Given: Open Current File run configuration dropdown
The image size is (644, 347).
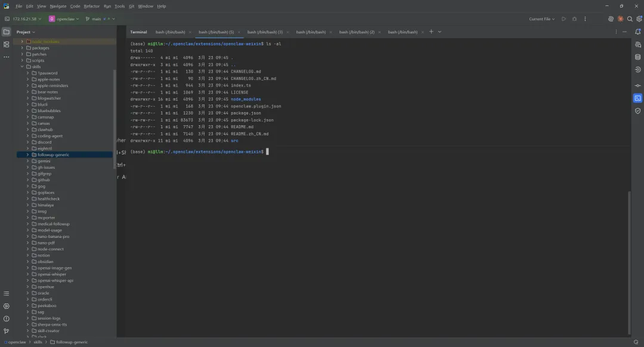Looking at the screenshot, I should tap(541, 19).
